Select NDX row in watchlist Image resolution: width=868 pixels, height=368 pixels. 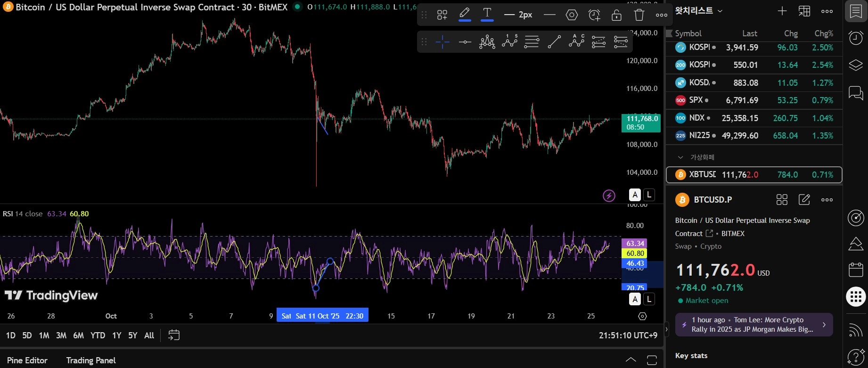pyautogui.click(x=754, y=118)
